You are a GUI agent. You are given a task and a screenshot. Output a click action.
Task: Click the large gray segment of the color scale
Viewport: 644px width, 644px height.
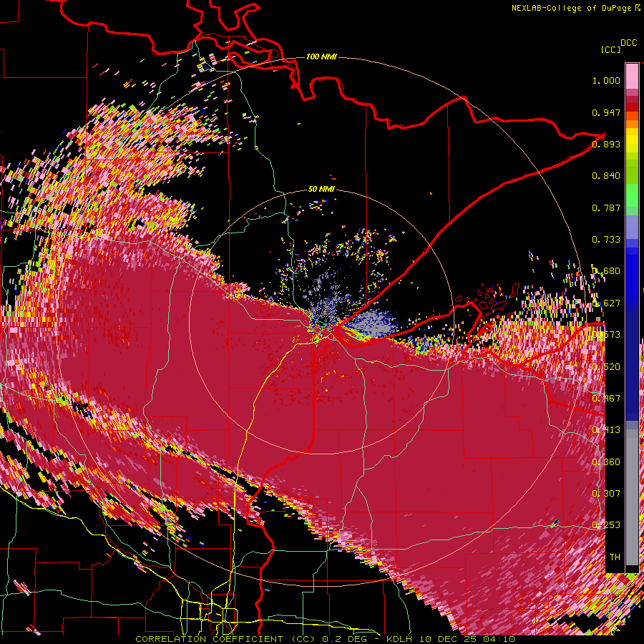pos(632,497)
